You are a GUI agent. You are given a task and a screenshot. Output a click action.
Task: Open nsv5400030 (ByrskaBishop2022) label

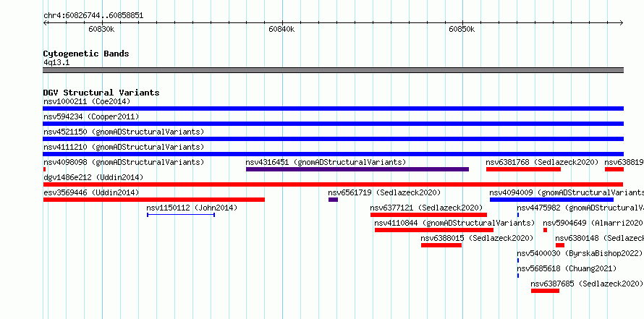(580, 253)
